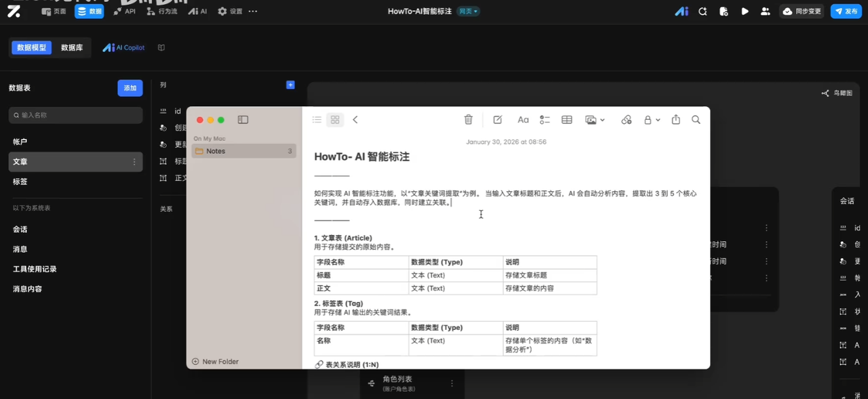Click the 会话 panel header on right edge
Screen dimensions: 868x399
(x=847, y=201)
